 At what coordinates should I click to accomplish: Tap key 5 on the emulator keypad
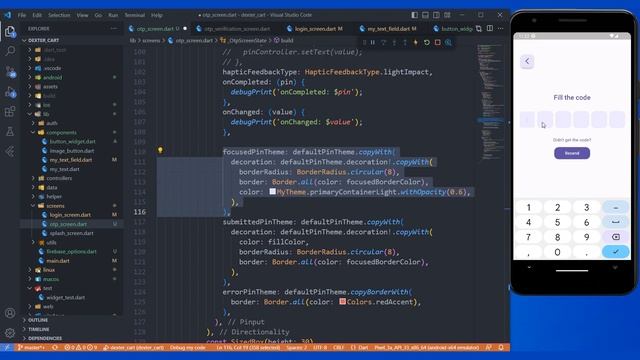(558, 222)
